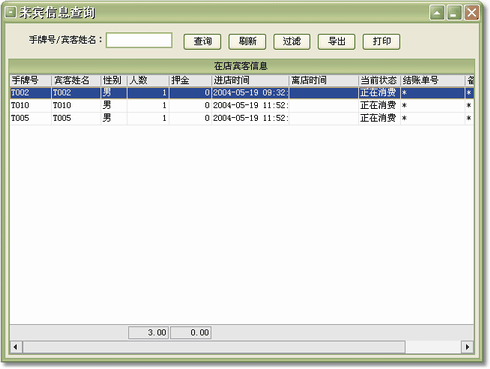Sort by the 宾客姓名 column header
The image size is (490, 369).
76,80
